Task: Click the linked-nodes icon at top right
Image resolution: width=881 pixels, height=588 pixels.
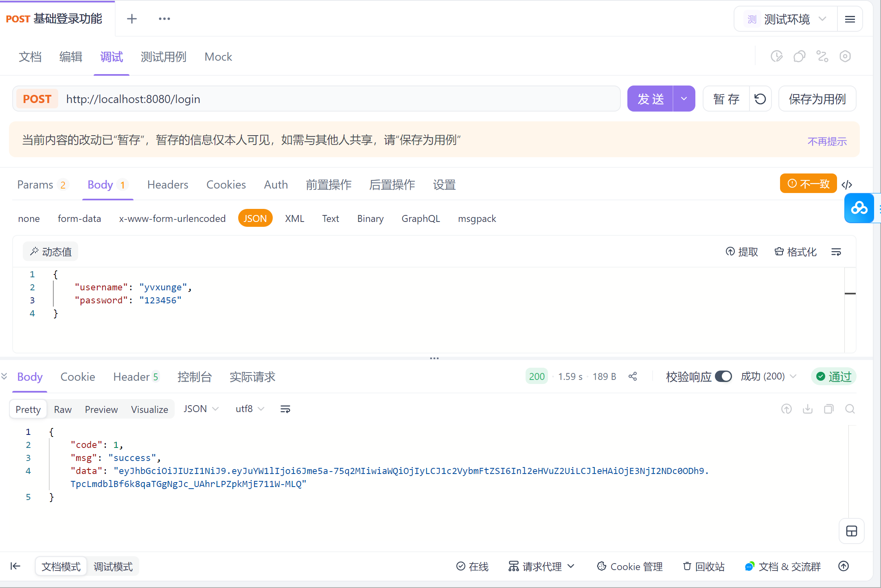Action: [822, 56]
